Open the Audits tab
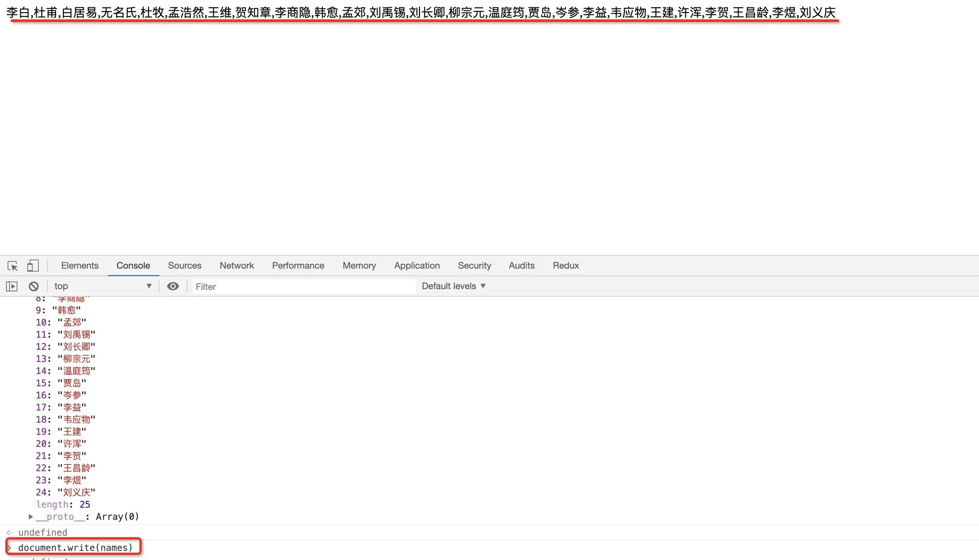This screenshot has width=979, height=560. click(x=521, y=266)
